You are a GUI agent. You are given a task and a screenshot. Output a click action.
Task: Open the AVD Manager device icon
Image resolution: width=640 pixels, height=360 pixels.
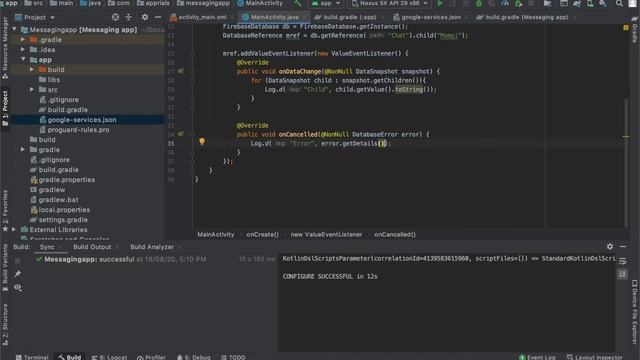coord(590,4)
